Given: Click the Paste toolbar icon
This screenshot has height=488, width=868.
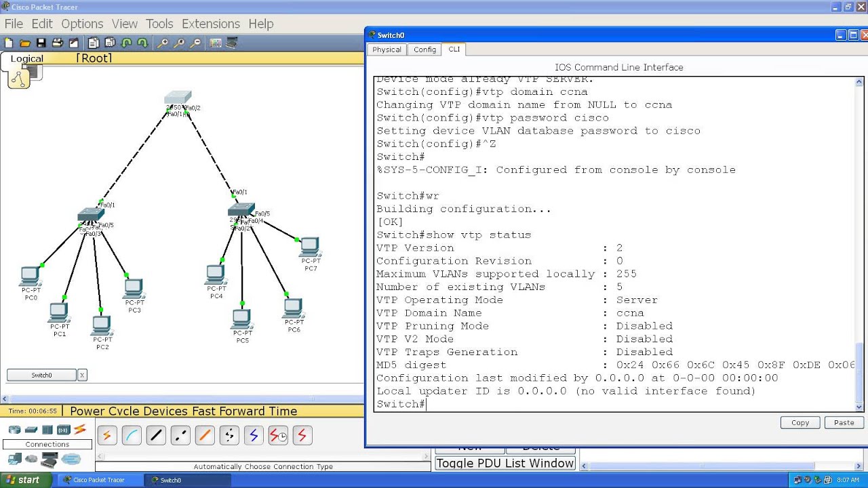Looking at the screenshot, I should pos(110,43).
